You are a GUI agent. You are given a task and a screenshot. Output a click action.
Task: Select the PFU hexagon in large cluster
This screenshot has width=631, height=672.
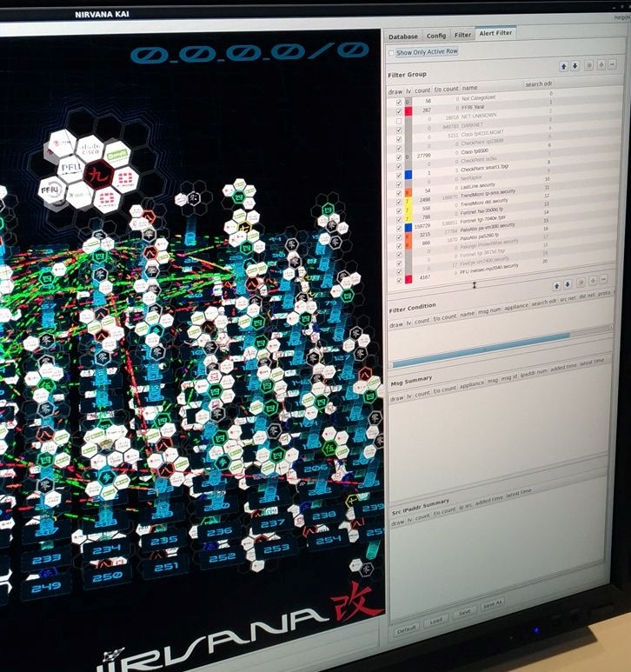[x=71, y=168]
